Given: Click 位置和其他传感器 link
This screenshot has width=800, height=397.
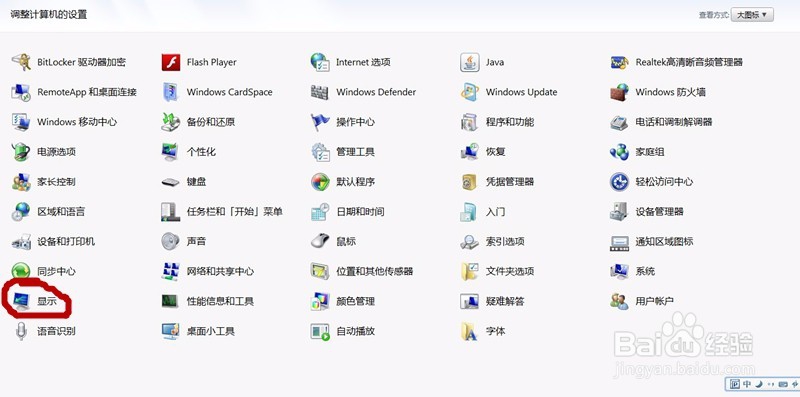Looking at the screenshot, I should [374, 271].
